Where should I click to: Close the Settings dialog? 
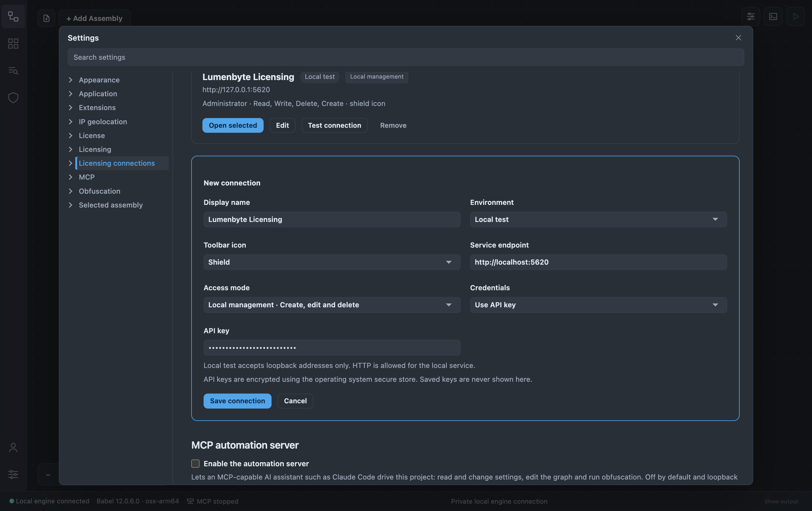[x=738, y=38]
